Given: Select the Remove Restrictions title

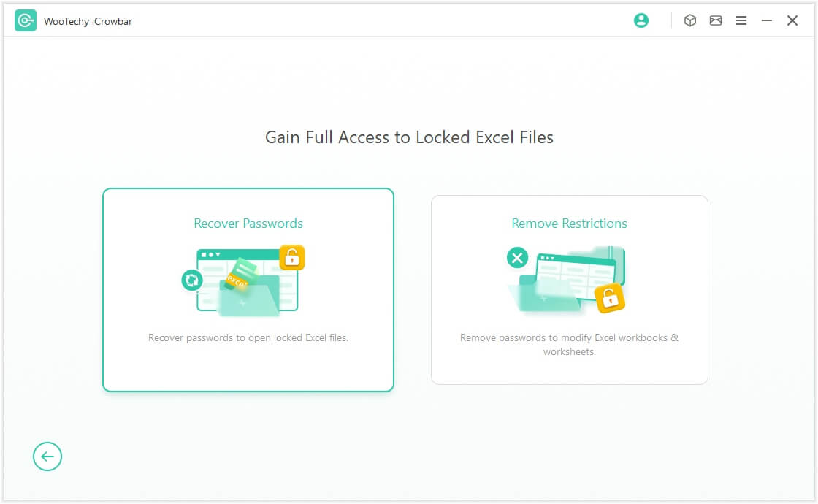Looking at the screenshot, I should 569,224.
